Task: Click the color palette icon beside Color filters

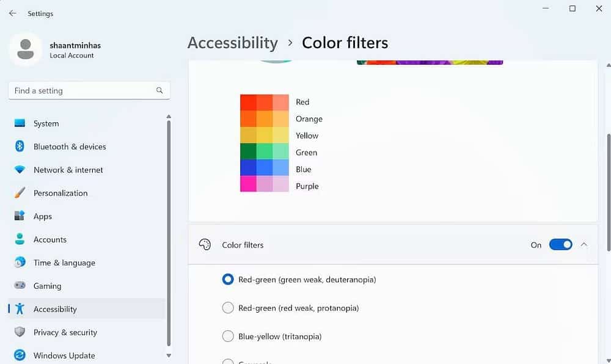Action: pyautogui.click(x=205, y=244)
